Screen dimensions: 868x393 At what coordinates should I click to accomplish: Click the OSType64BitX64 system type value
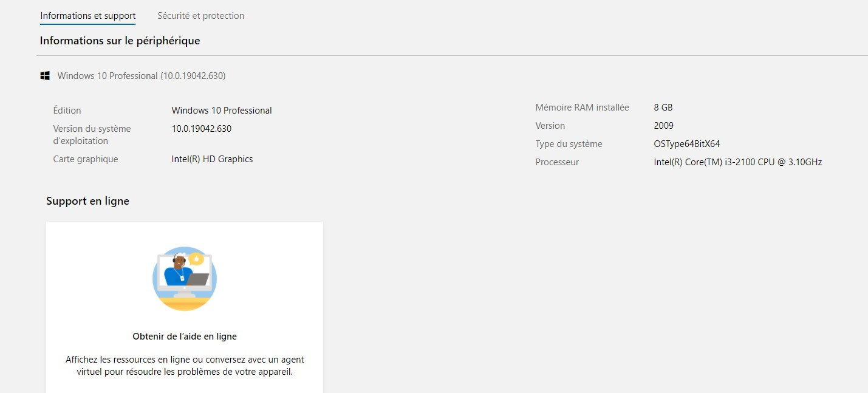pyautogui.click(x=686, y=144)
